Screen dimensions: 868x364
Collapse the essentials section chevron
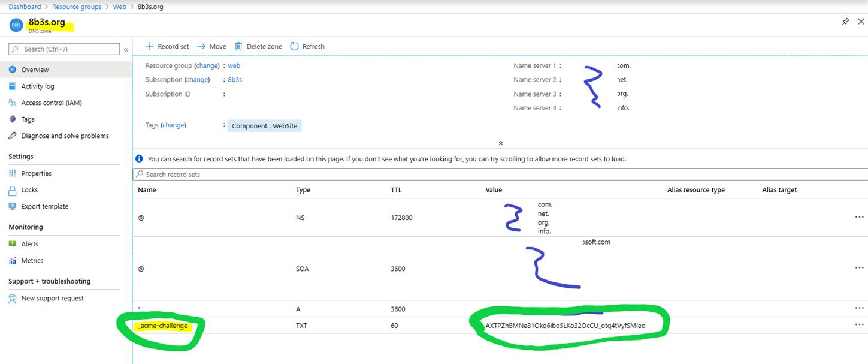click(x=500, y=143)
